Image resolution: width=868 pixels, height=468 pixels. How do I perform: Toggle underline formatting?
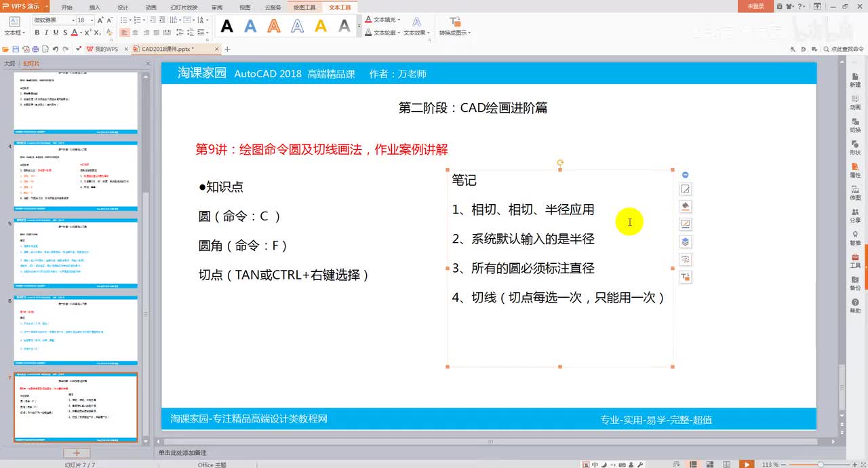57,33
